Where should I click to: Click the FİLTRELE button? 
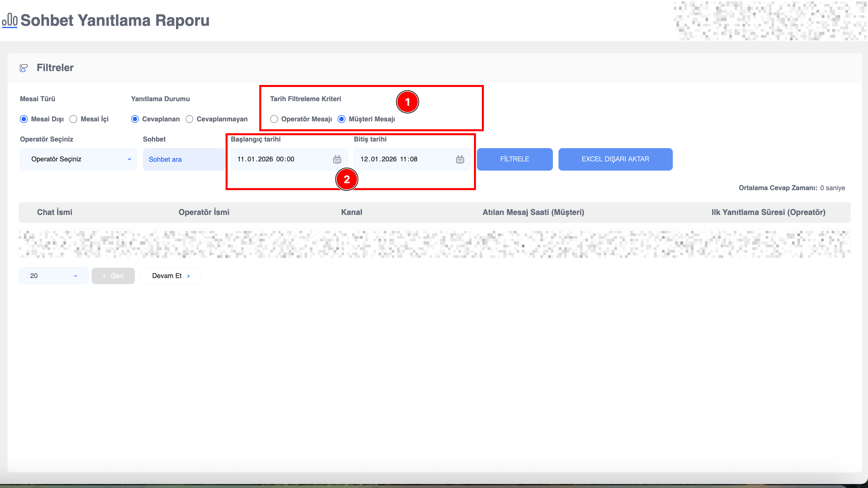pos(515,159)
